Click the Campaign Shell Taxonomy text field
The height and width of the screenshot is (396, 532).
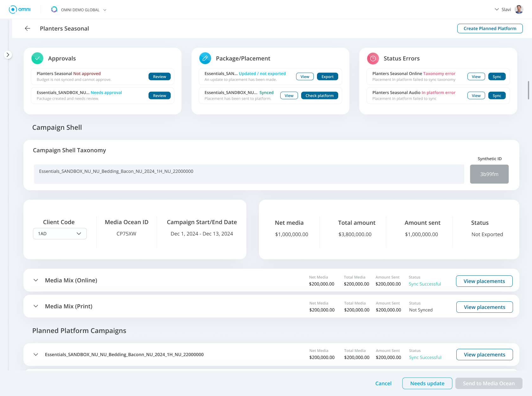[249, 174]
